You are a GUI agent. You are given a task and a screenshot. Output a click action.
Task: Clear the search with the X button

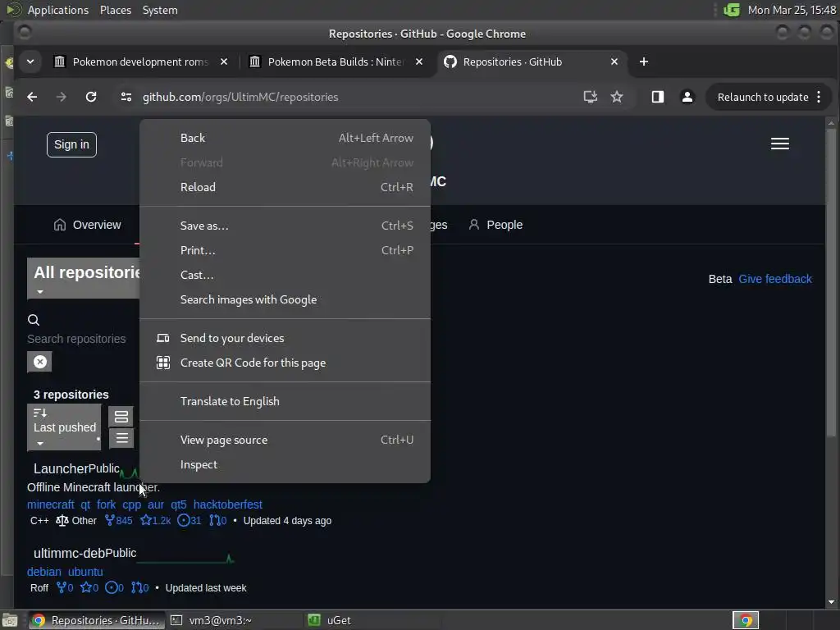pyautogui.click(x=39, y=362)
